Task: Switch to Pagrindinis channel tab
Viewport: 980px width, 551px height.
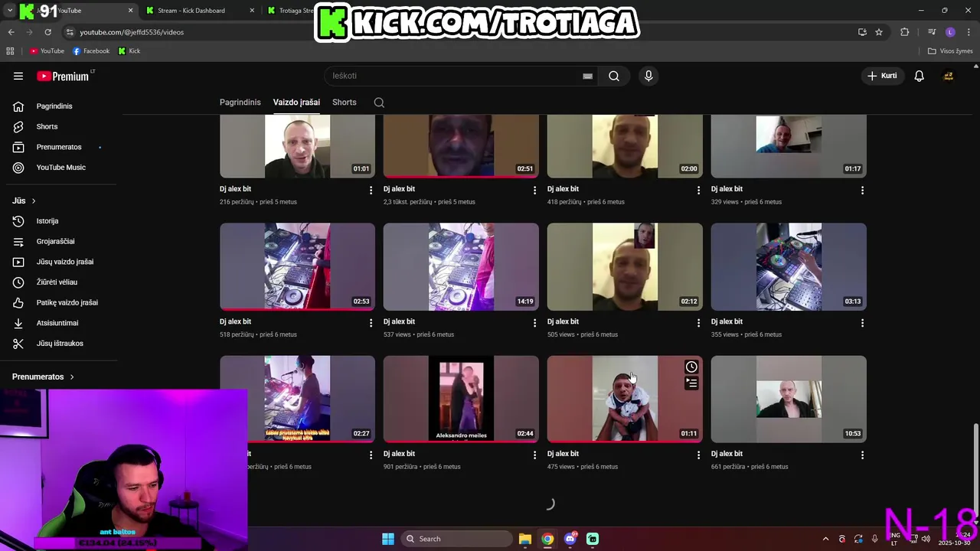Action: pyautogui.click(x=240, y=103)
